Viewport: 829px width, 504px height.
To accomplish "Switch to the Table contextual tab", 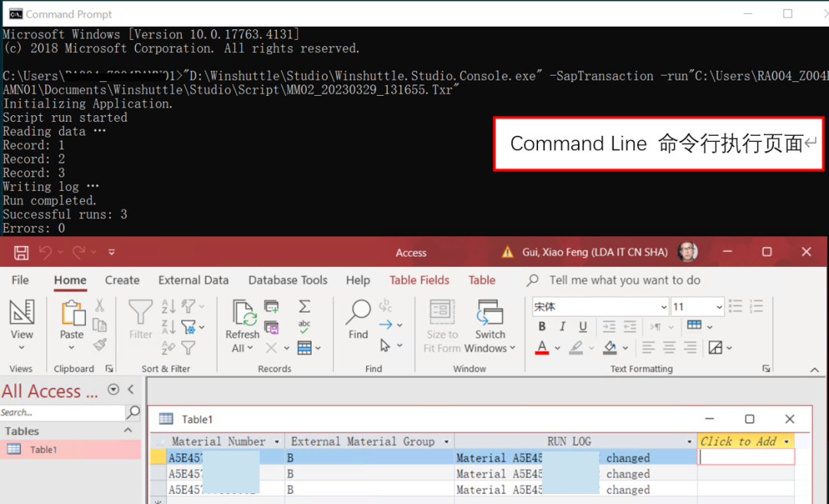I will (481, 280).
